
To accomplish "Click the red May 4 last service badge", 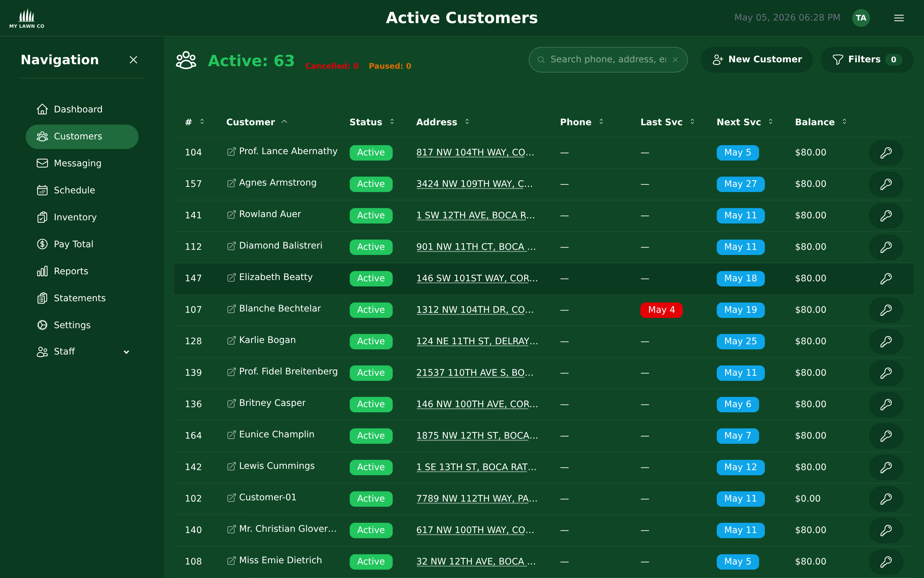I will click(661, 310).
